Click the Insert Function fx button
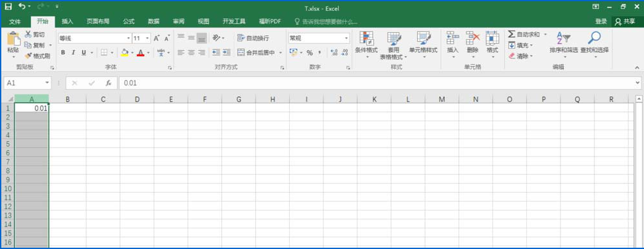Viewport: 644px width, 249px height. 109,83
